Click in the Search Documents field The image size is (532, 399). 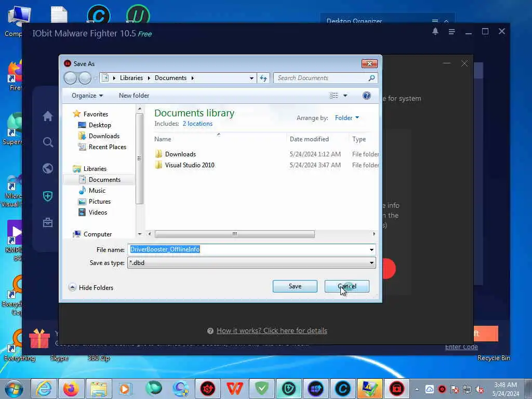point(321,78)
